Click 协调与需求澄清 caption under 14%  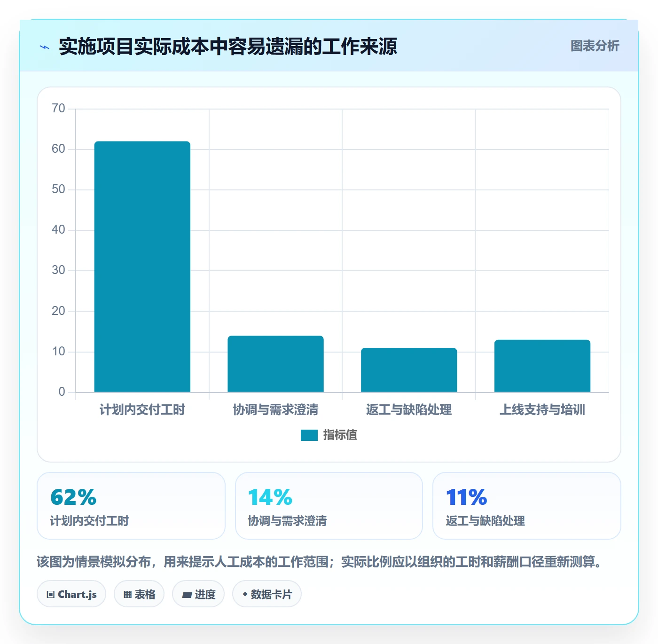tap(287, 521)
